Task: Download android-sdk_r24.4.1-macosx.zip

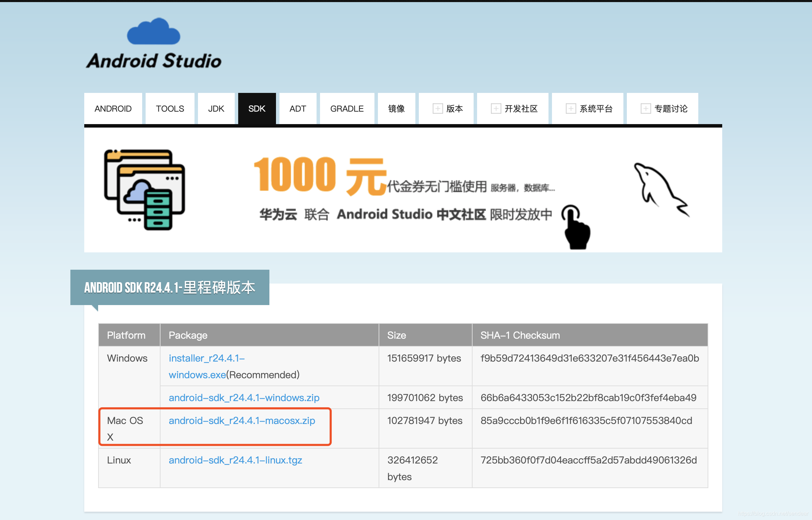Action: pos(242,421)
